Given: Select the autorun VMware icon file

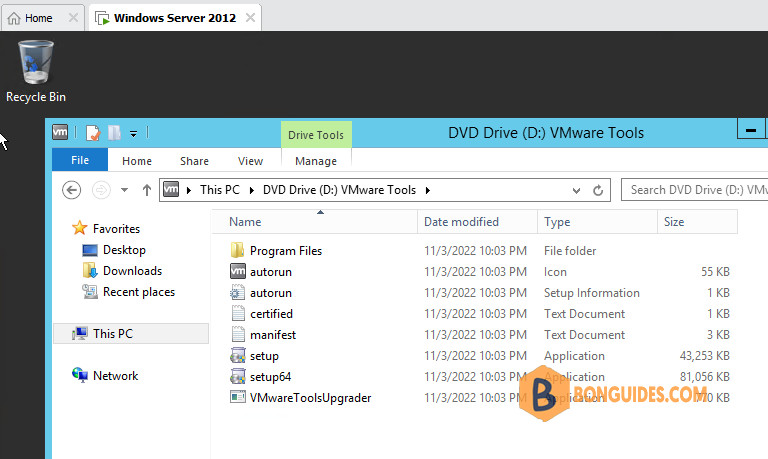Looking at the screenshot, I should click(x=238, y=271).
